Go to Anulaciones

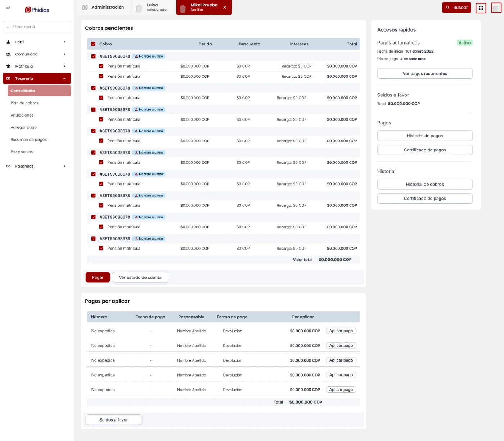coord(22,115)
